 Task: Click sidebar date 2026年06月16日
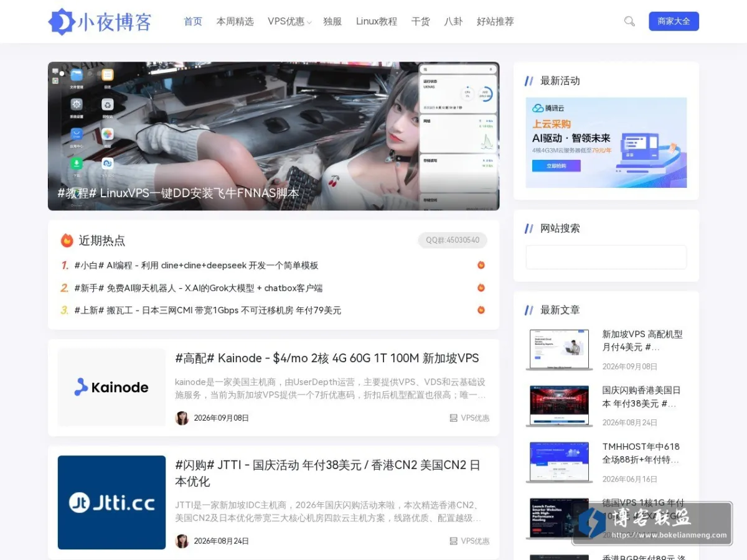[630, 479]
